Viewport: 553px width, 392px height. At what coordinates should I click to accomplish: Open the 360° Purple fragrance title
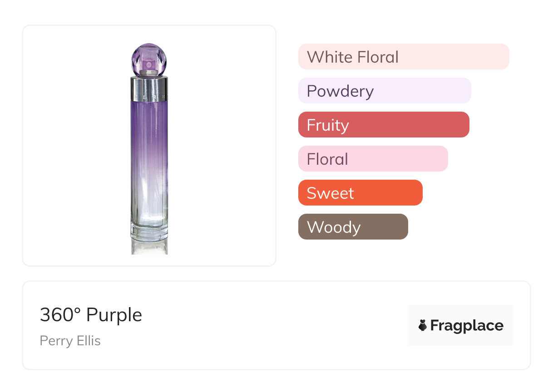[91, 315]
